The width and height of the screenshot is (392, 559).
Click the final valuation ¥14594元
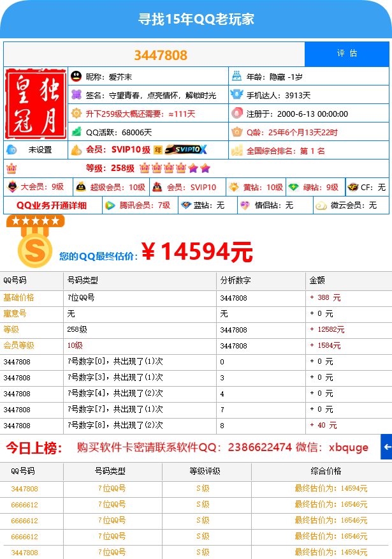[197, 252]
